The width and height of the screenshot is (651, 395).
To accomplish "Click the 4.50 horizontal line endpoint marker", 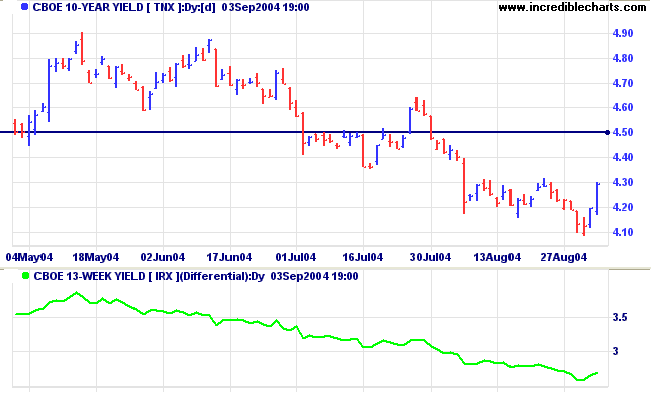I will pos(607,132).
